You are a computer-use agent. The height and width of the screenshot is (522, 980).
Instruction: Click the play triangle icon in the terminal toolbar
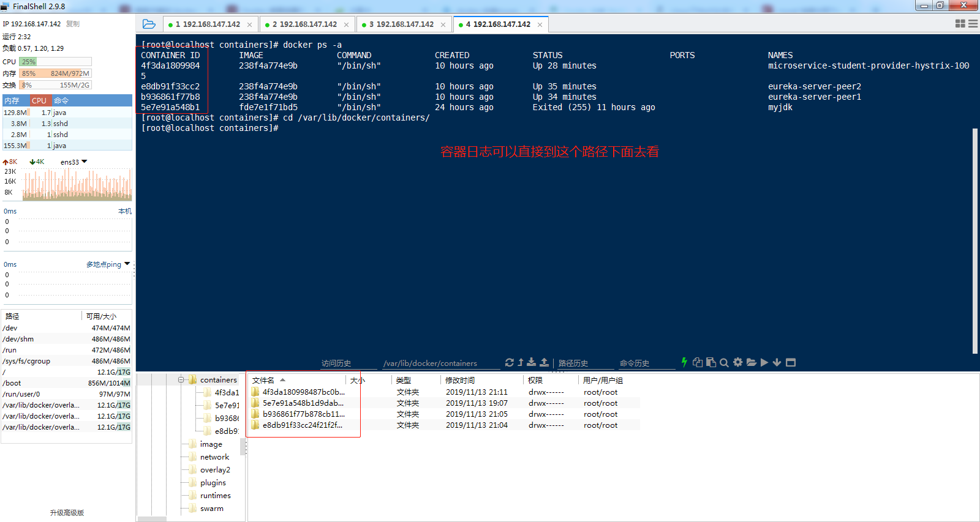coord(764,362)
